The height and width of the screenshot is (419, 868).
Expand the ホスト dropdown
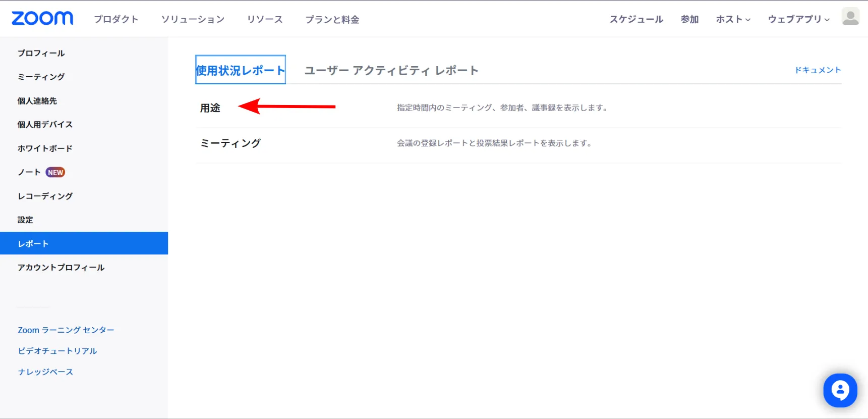pyautogui.click(x=733, y=19)
